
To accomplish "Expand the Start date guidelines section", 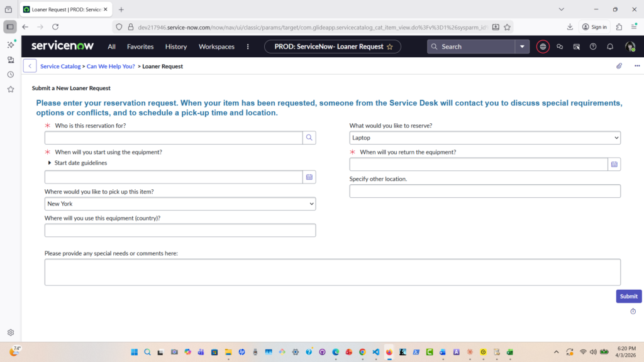I will point(50,163).
